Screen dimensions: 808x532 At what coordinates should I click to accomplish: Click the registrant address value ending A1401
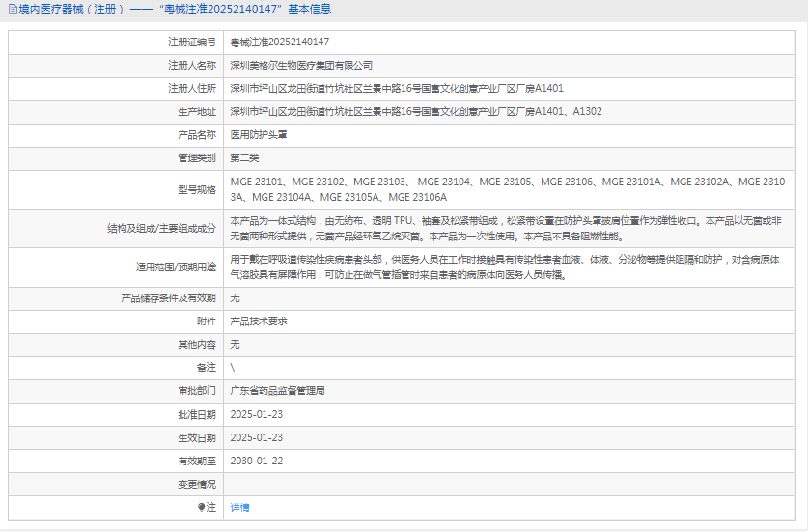[397, 88]
